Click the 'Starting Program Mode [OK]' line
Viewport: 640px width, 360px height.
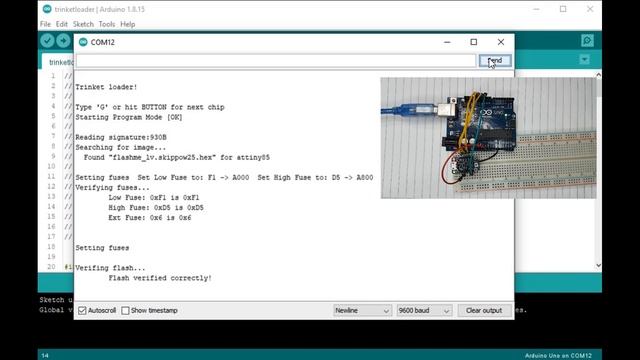(129, 117)
